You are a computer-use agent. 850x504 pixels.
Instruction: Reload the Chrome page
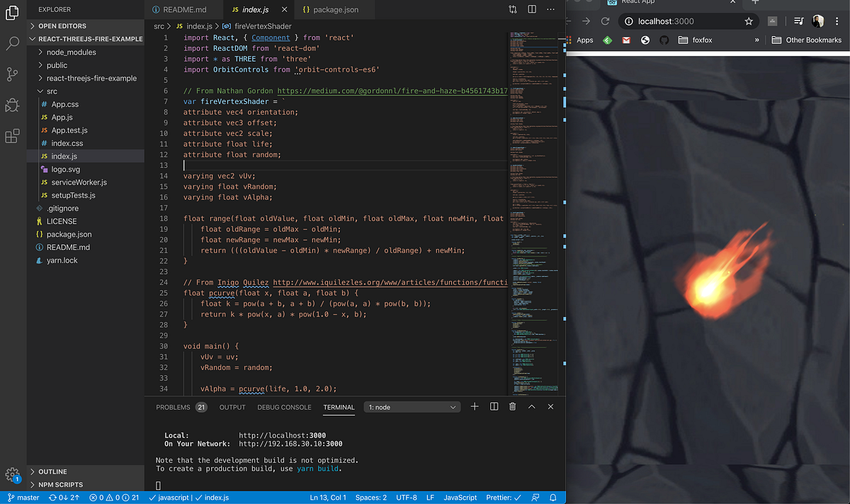[604, 21]
